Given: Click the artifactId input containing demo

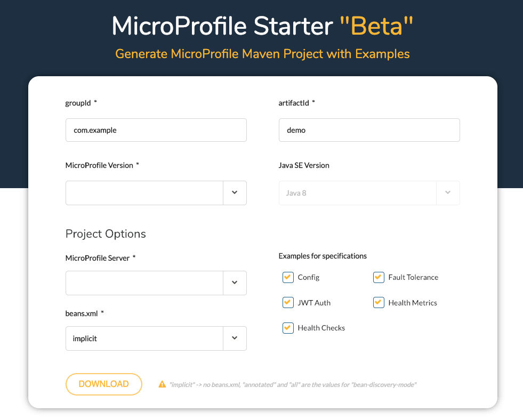Looking at the screenshot, I should tap(369, 130).
